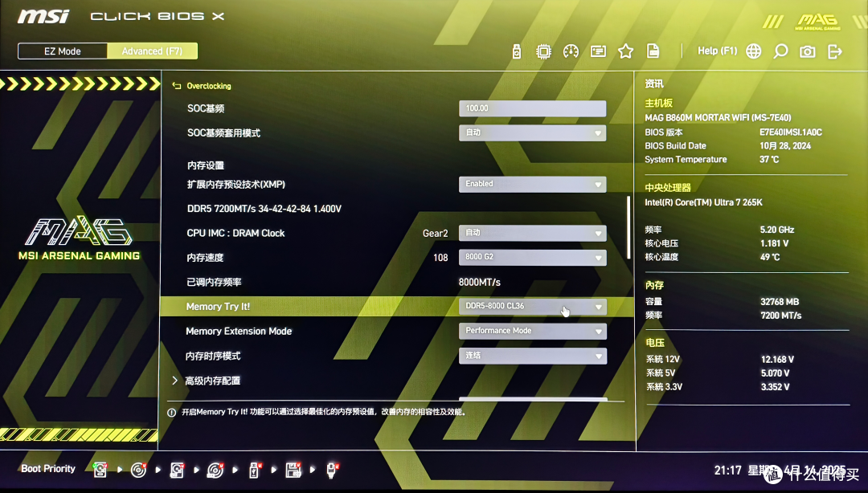Go back using the Overclocking return arrow
The width and height of the screenshot is (868, 493).
coord(177,86)
